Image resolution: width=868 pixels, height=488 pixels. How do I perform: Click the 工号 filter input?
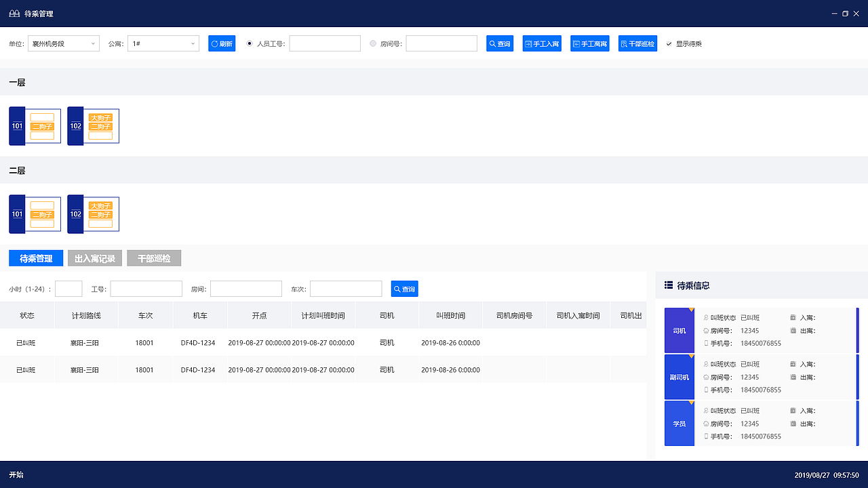[x=146, y=289]
